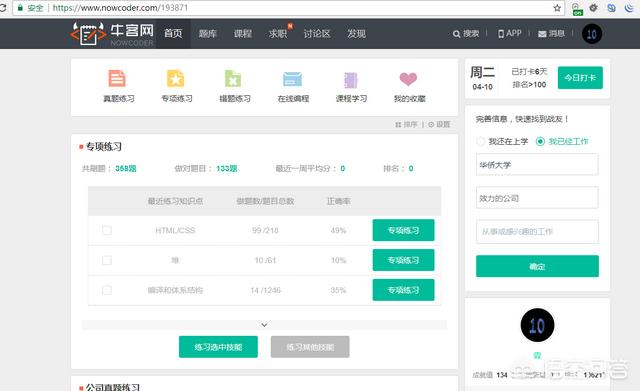Click the large profile avatar in sidebar
This screenshot has width=640, height=391.
point(537,325)
